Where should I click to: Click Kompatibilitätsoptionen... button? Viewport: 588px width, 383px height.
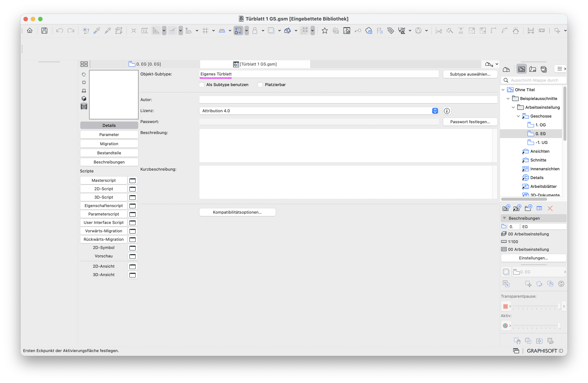237,212
